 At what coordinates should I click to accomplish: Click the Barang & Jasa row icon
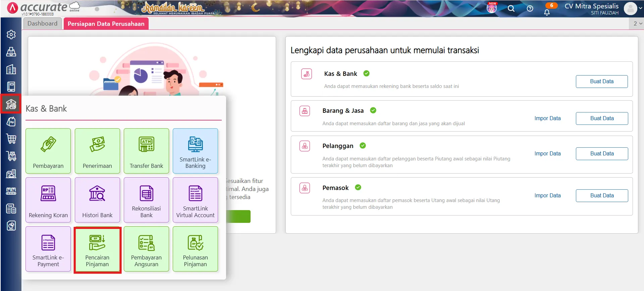tap(305, 111)
